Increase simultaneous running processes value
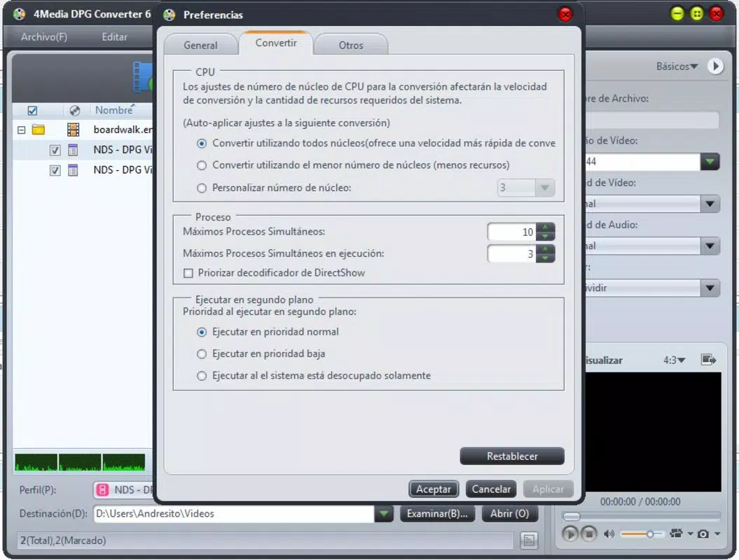This screenshot has width=739, height=560. (x=545, y=250)
